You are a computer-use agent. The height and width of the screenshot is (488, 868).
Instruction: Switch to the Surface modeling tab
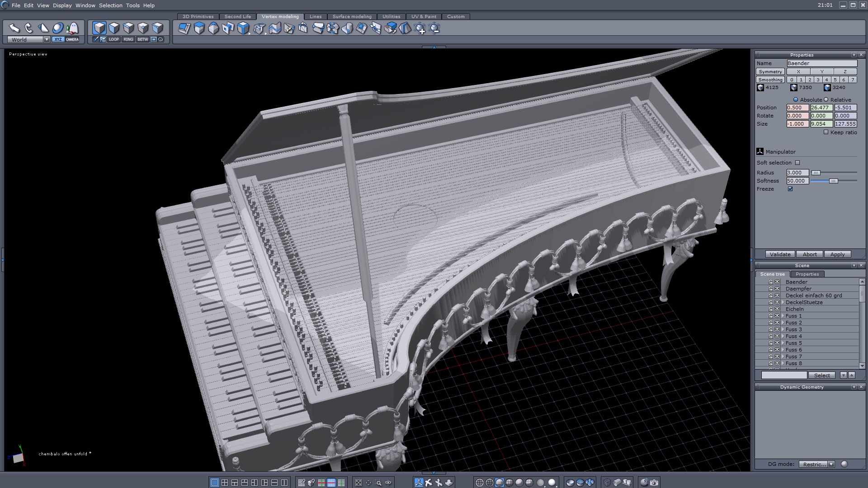[352, 17]
